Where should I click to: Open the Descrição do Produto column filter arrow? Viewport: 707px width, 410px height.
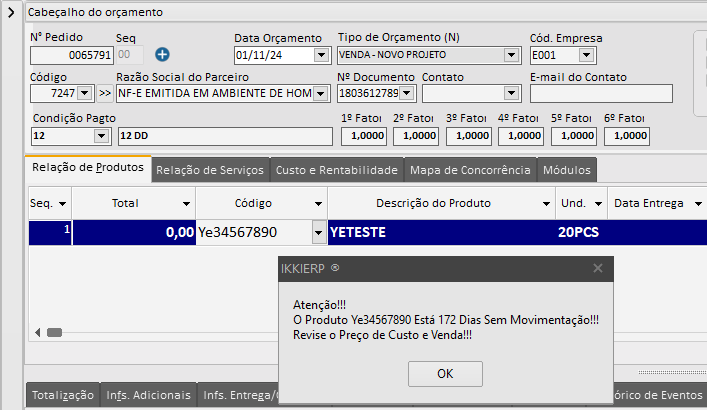[546, 204]
